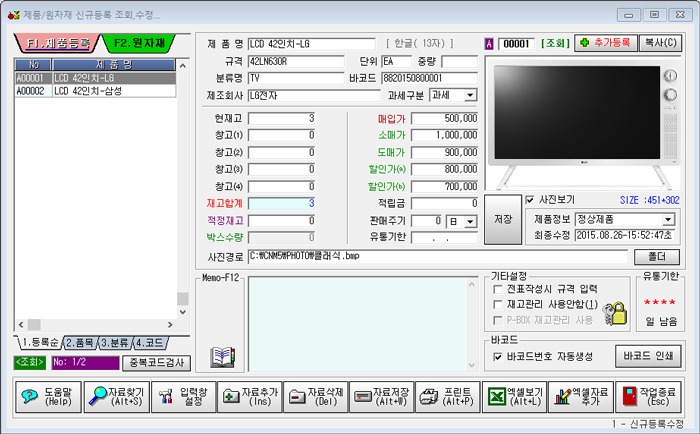Click the 사진경로 path field

point(438,257)
